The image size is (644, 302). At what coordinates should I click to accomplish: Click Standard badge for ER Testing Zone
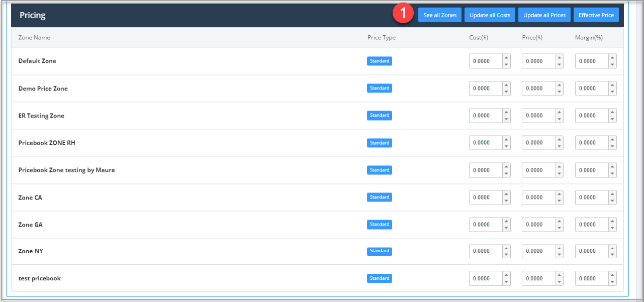tap(380, 115)
